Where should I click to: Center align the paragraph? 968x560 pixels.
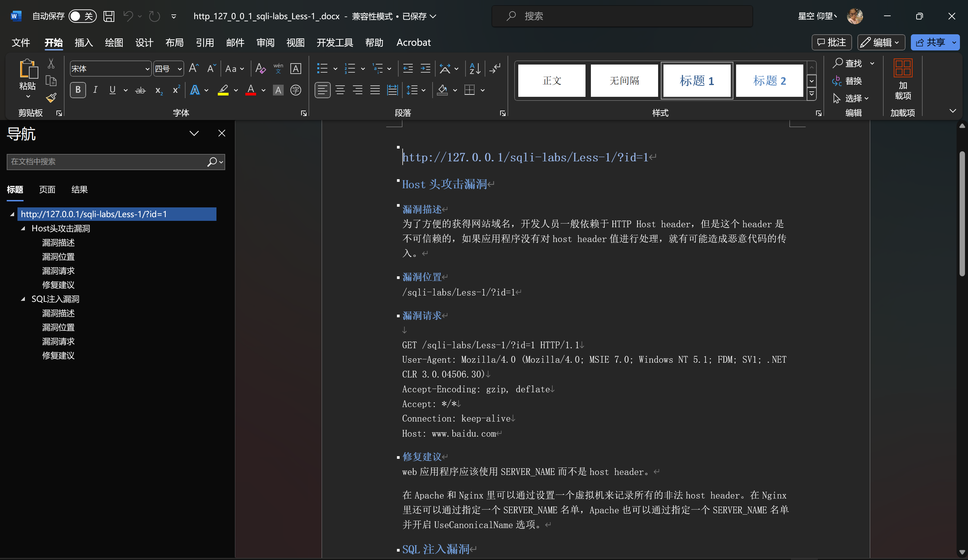coord(340,90)
